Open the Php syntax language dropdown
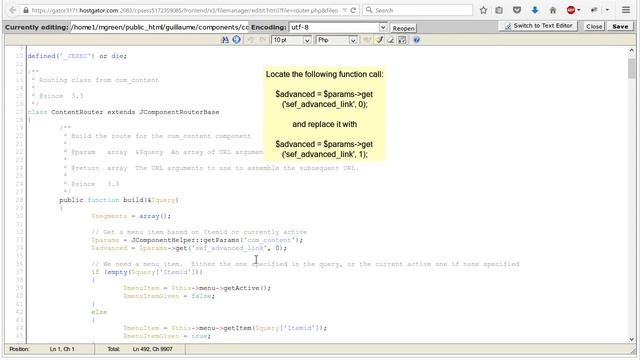The width and height of the screenshot is (640, 360). tap(337, 40)
